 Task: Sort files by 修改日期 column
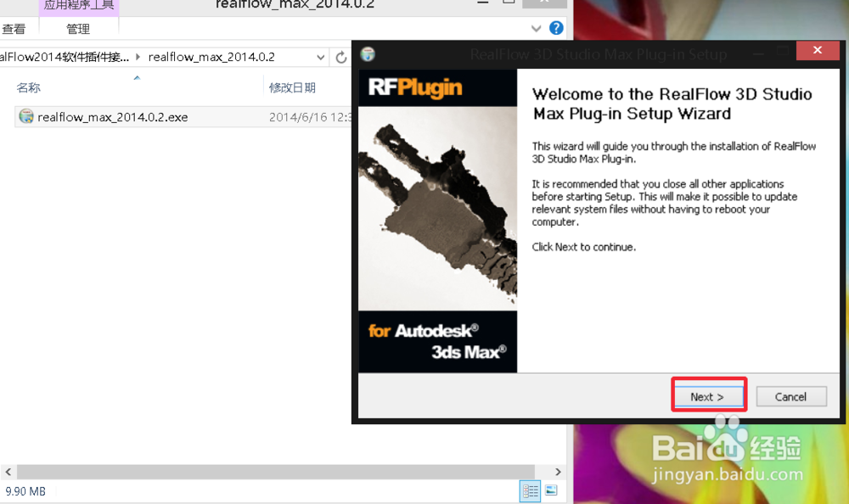coord(292,87)
